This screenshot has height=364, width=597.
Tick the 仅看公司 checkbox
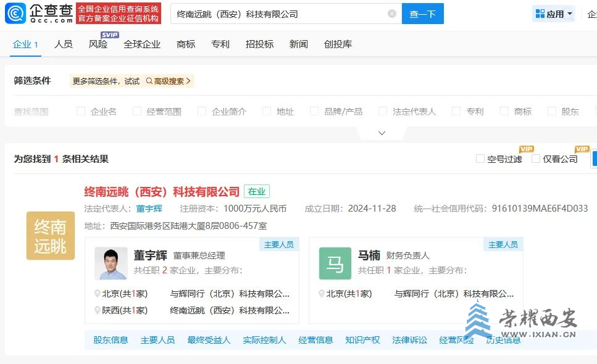[x=536, y=159]
